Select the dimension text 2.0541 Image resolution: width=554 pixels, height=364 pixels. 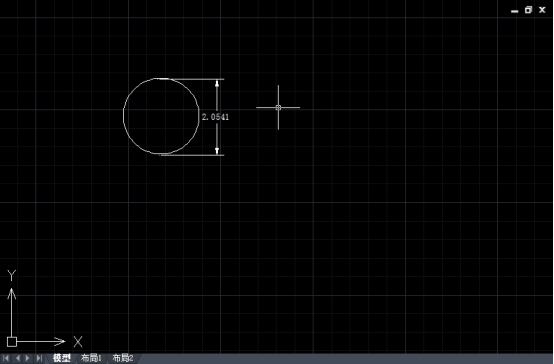point(215,117)
